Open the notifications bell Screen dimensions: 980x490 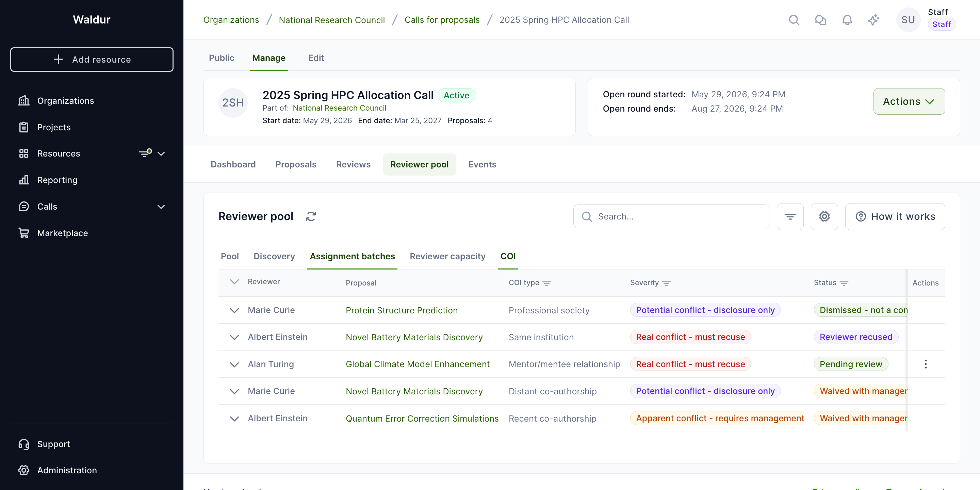pos(847,20)
